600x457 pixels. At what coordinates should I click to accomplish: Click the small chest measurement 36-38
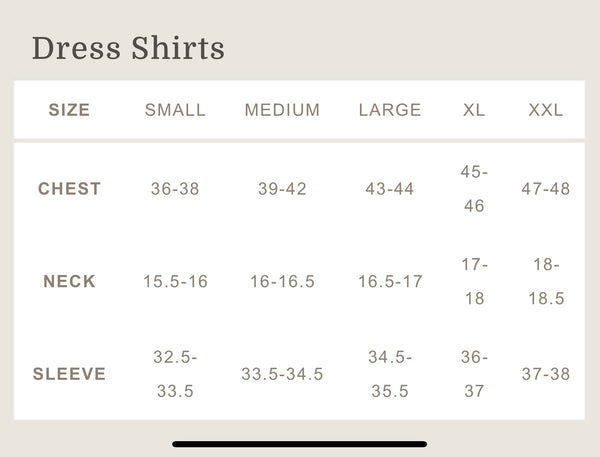coord(175,189)
